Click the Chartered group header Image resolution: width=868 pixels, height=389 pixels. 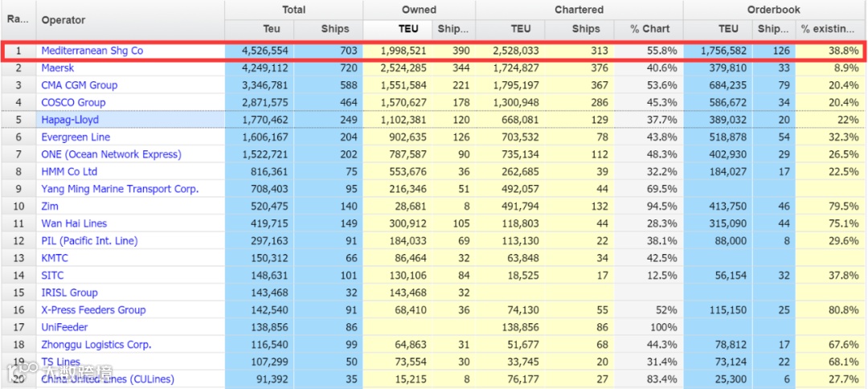(x=579, y=10)
